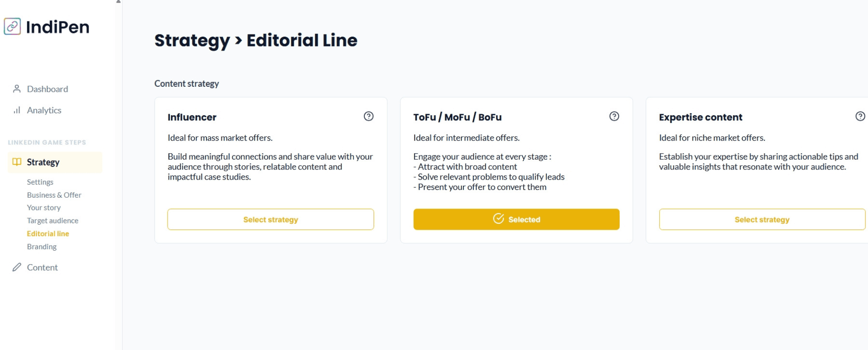
Task: Navigate to Business & Offer
Action: 54,195
